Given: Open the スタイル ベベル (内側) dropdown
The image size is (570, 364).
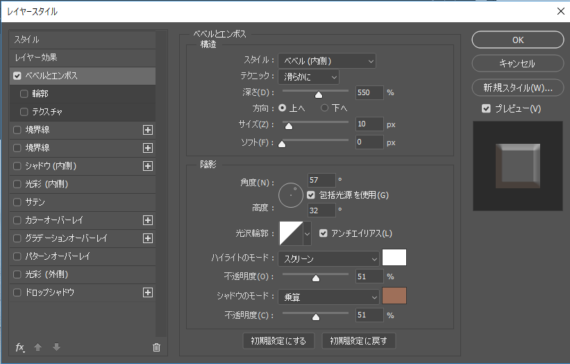Looking at the screenshot, I should 327,61.
